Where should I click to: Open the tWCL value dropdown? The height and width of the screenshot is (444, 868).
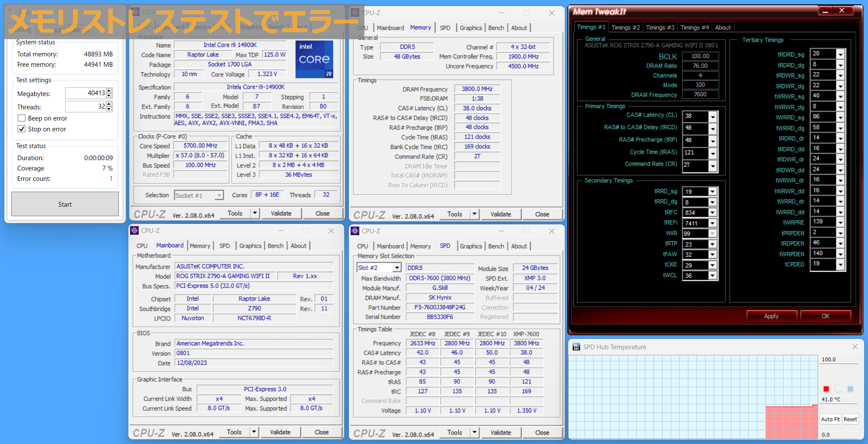[x=712, y=276]
